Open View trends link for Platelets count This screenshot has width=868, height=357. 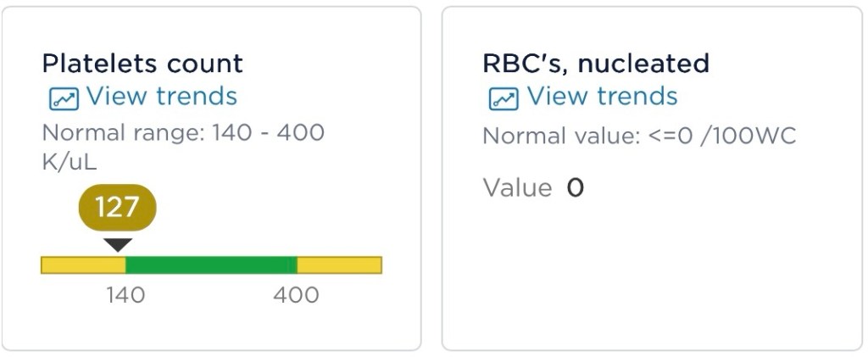[x=161, y=97]
